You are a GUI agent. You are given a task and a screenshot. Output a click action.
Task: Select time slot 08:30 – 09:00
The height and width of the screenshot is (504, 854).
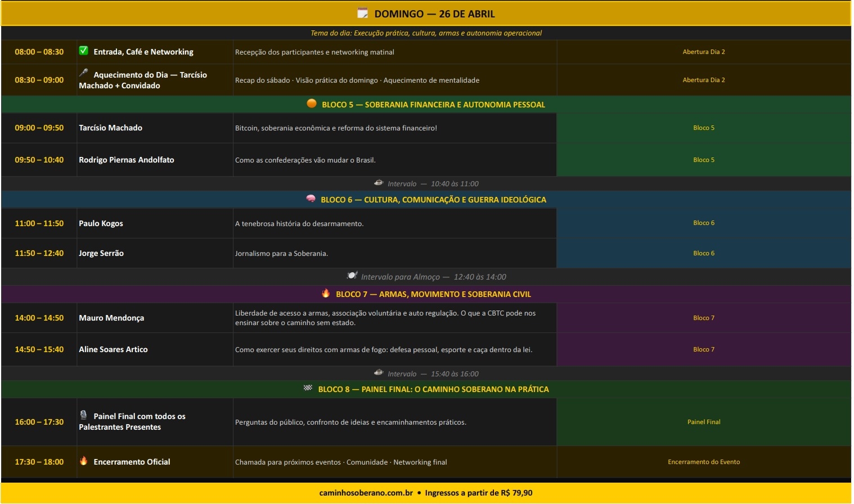[x=39, y=80]
